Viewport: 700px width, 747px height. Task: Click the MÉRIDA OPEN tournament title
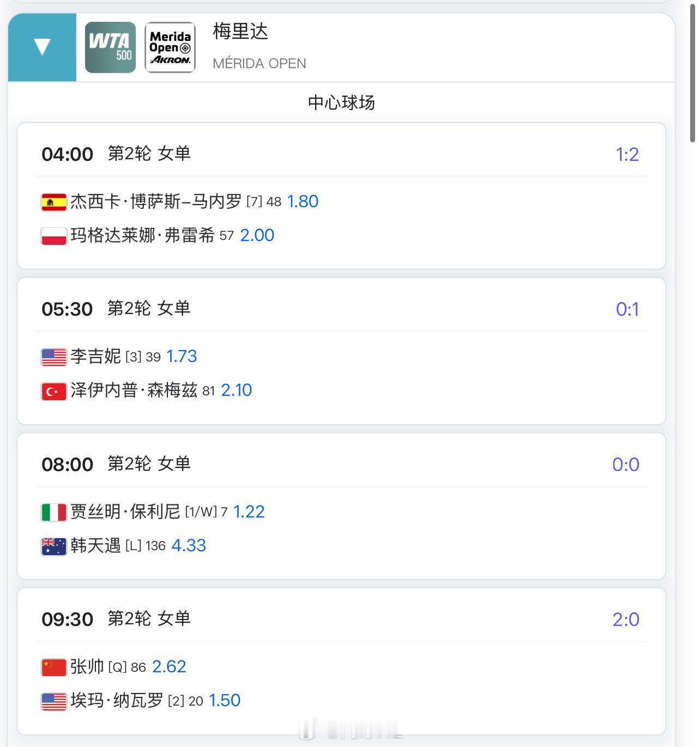[x=260, y=63]
